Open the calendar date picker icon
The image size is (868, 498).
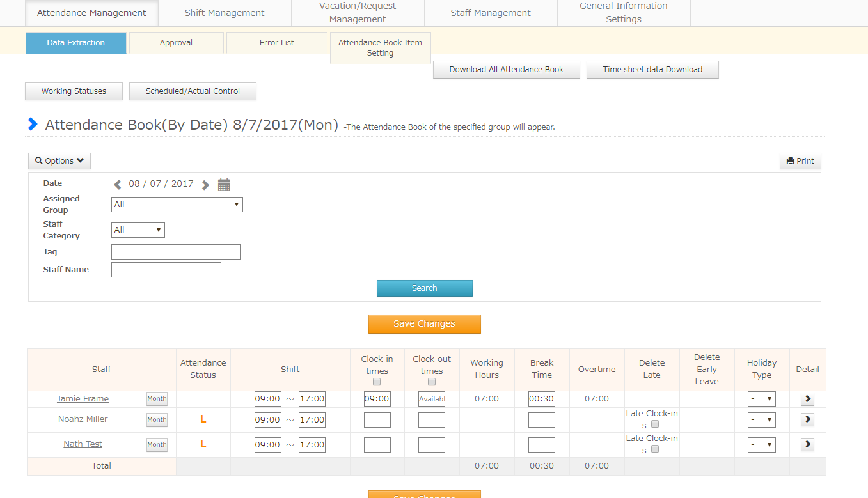pyautogui.click(x=224, y=185)
